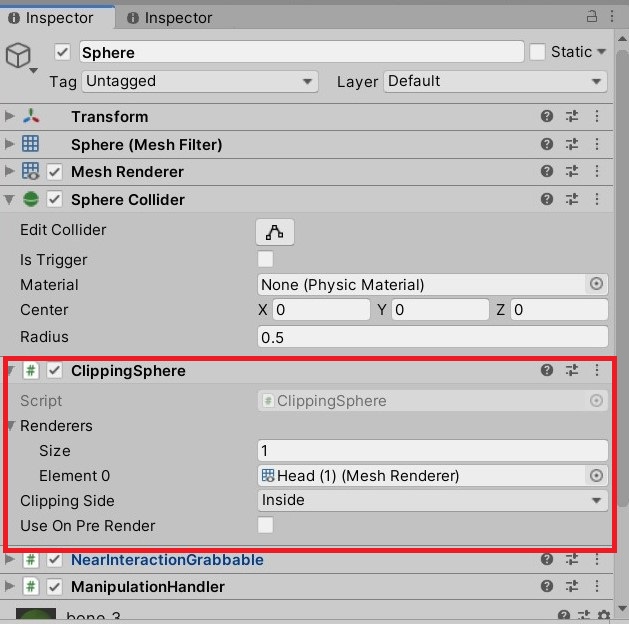The image size is (629, 624).
Task: Click the Center X value field
Action: (321, 310)
